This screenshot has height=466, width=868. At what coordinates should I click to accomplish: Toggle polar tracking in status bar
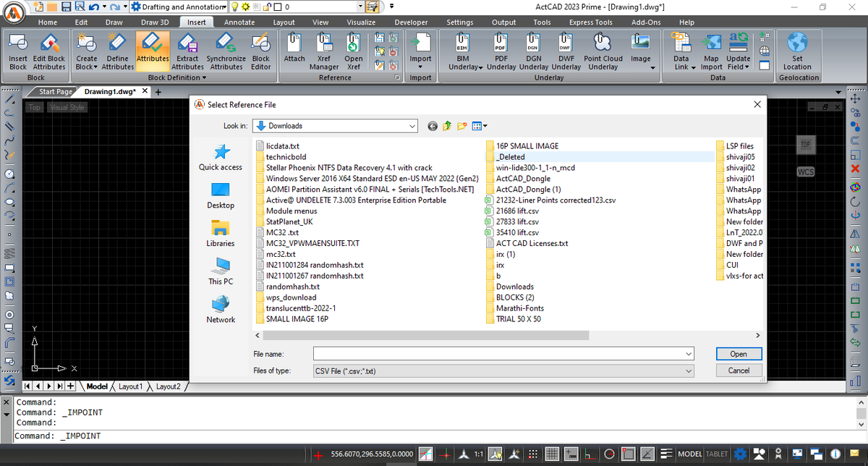(610, 454)
